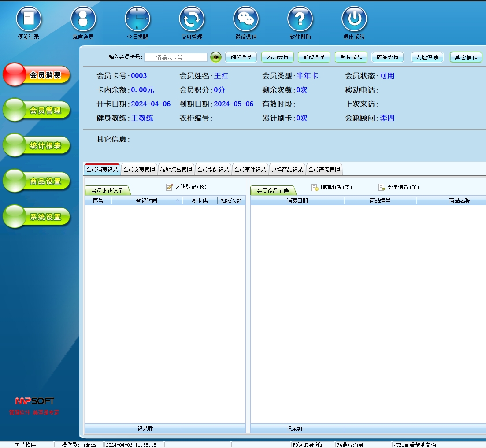Click the 意向会员 prospective member icon
Image resolution: width=486 pixels, height=448 pixels.
coord(83,19)
